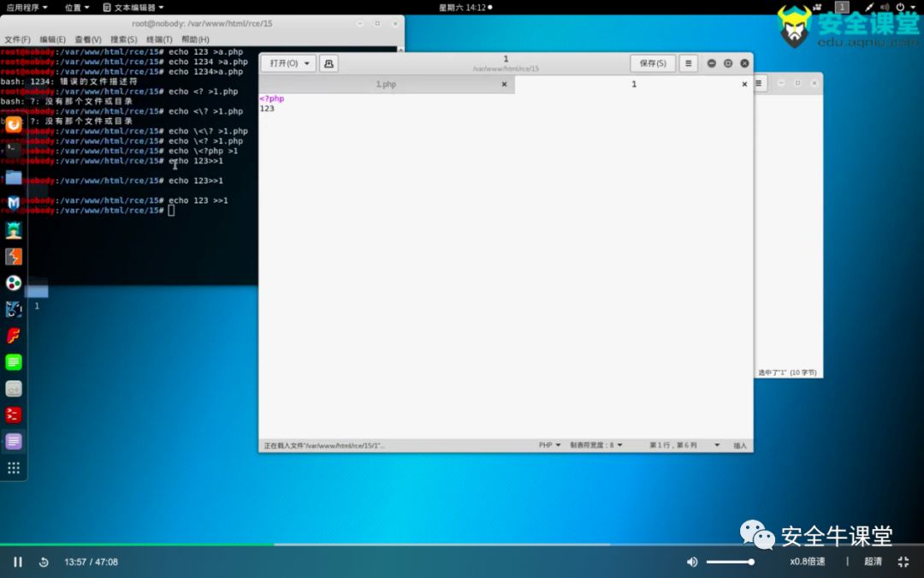This screenshot has height=578, width=924.
Task: Open the gedit hamburger menu
Action: [x=688, y=63]
